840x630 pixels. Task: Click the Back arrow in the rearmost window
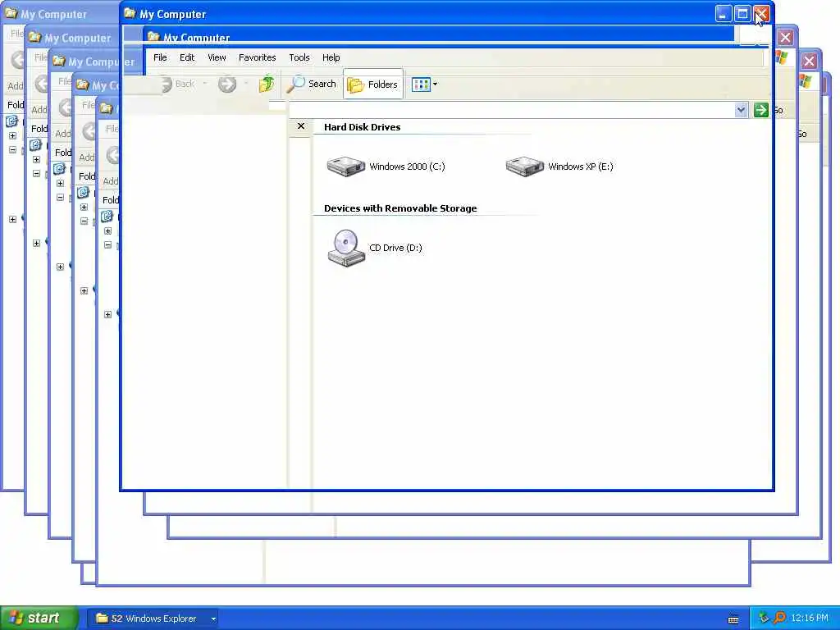[18, 59]
